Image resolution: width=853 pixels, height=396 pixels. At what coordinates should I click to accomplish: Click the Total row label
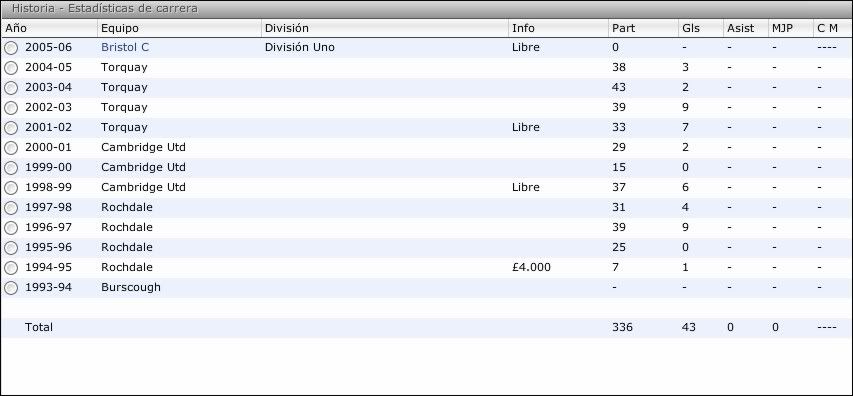[x=39, y=327]
